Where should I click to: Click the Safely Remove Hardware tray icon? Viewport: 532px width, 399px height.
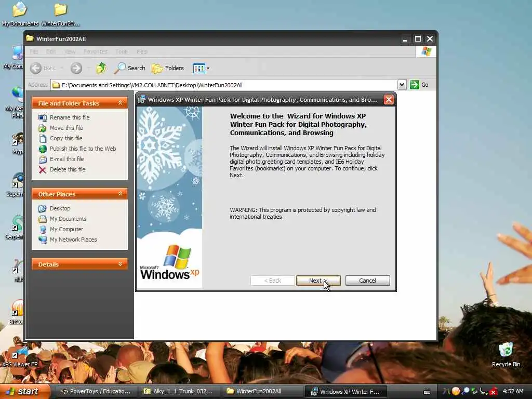pyautogui.click(x=474, y=391)
